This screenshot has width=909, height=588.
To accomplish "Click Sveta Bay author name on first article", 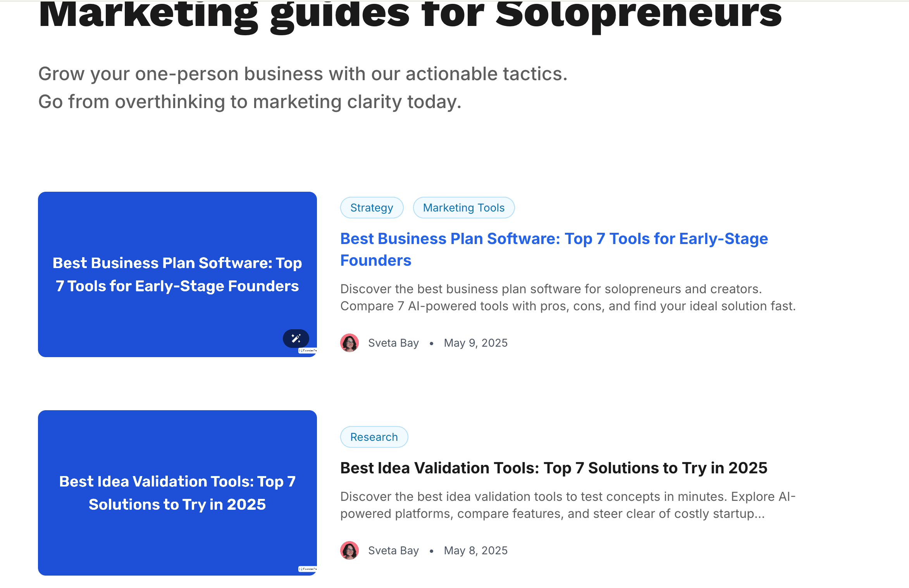I will click(x=394, y=343).
